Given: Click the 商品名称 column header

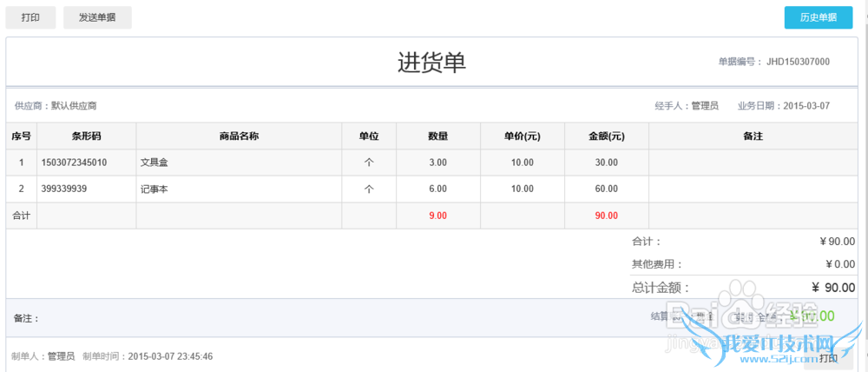Looking at the screenshot, I should click(239, 136).
